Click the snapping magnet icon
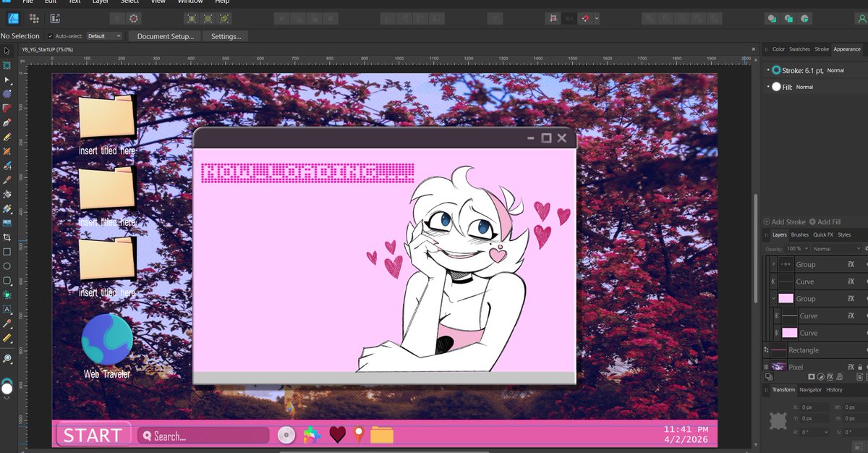Viewport: 868px width, 453px height. point(584,18)
